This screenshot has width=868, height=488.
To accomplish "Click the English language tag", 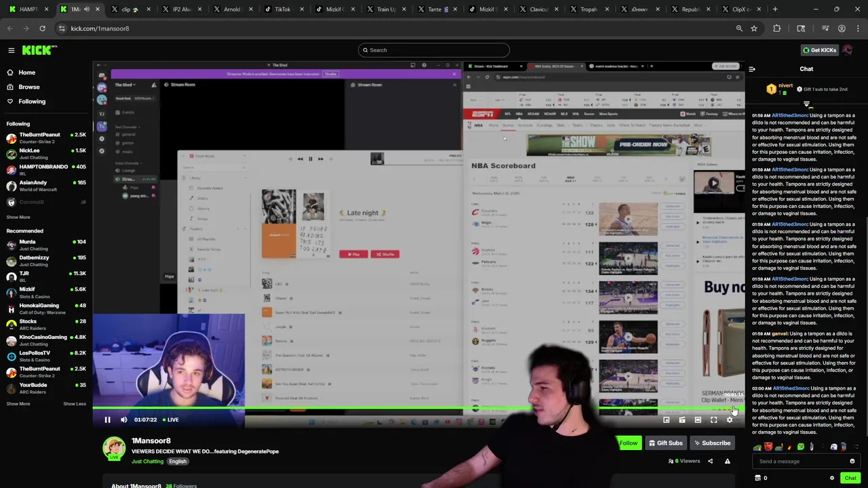I will coord(178,462).
